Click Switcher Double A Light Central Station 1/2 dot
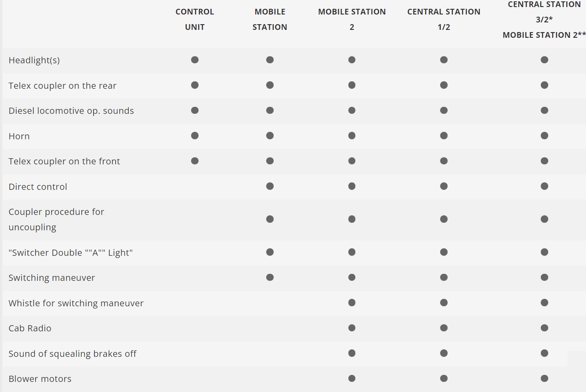 [444, 252]
